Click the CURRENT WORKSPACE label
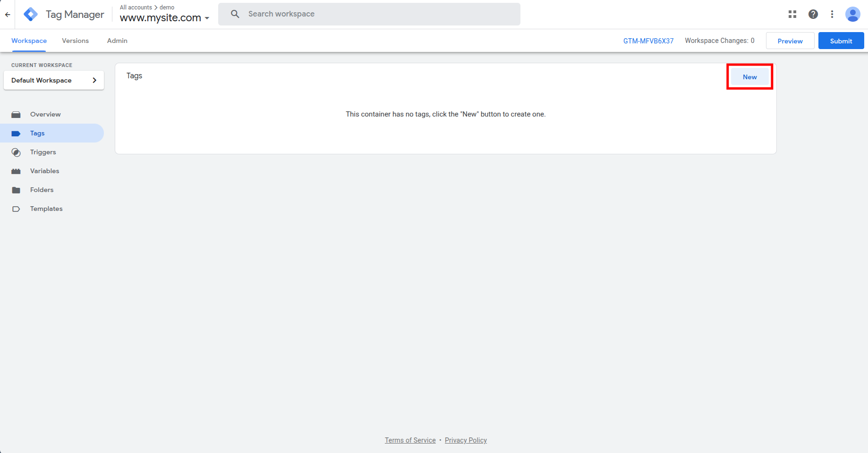 [x=42, y=65]
